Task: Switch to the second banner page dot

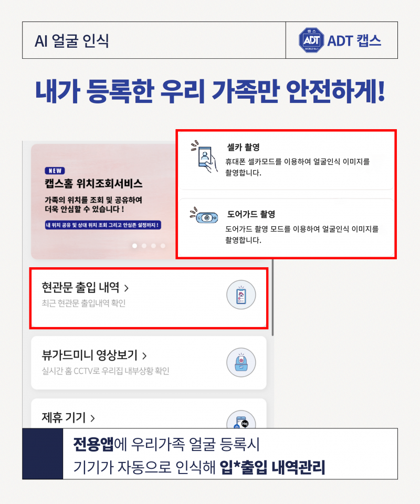Action: (144, 246)
